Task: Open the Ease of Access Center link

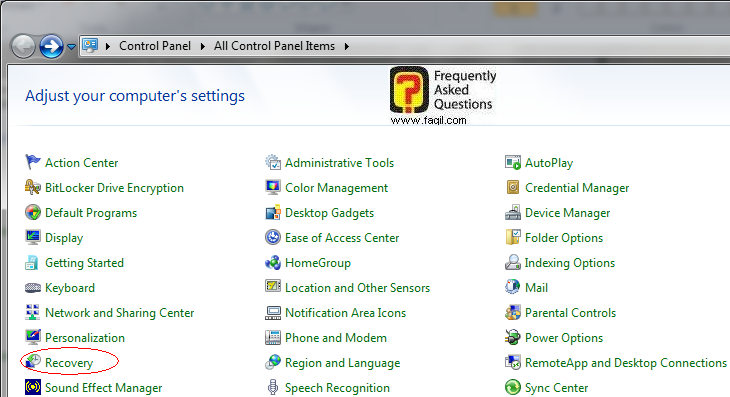Action: pyautogui.click(x=342, y=238)
